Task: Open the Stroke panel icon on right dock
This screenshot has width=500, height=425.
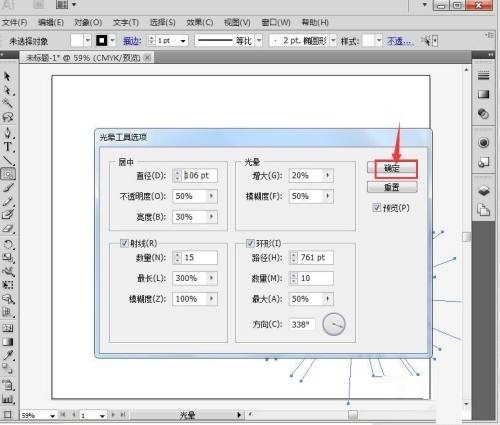Action: click(483, 76)
